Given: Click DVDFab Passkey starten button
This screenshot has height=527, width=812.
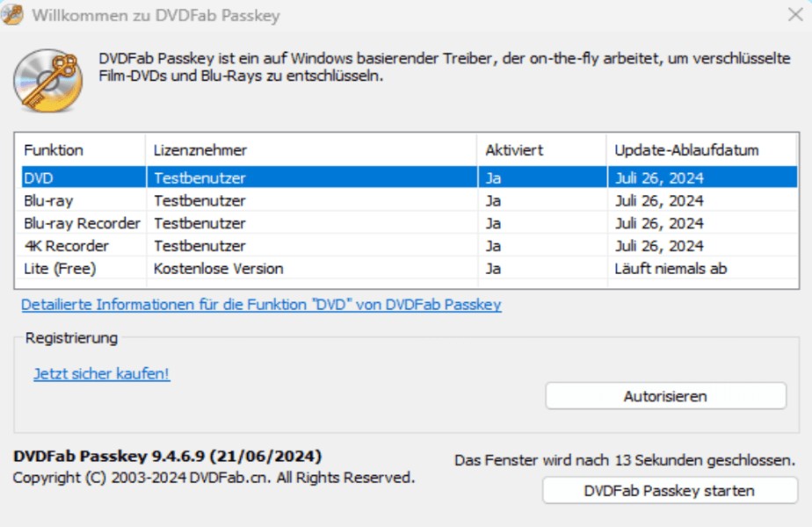Looking at the screenshot, I should (x=670, y=490).
